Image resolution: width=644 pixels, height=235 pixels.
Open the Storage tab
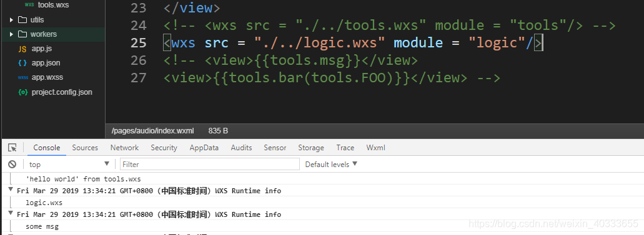click(x=311, y=148)
